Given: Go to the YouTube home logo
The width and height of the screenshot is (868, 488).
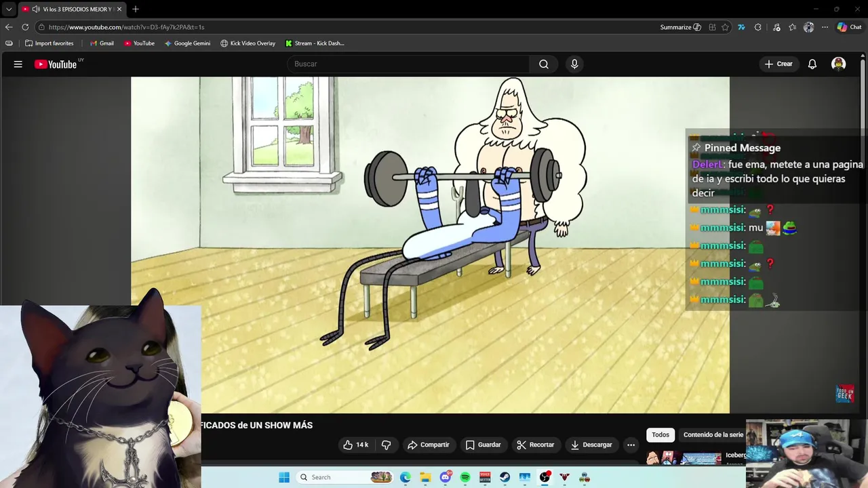Looking at the screenshot, I should pos(56,64).
